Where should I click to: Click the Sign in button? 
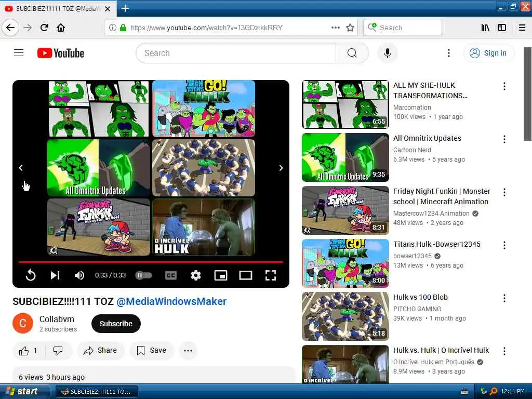pyautogui.click(x=488, y=53)
